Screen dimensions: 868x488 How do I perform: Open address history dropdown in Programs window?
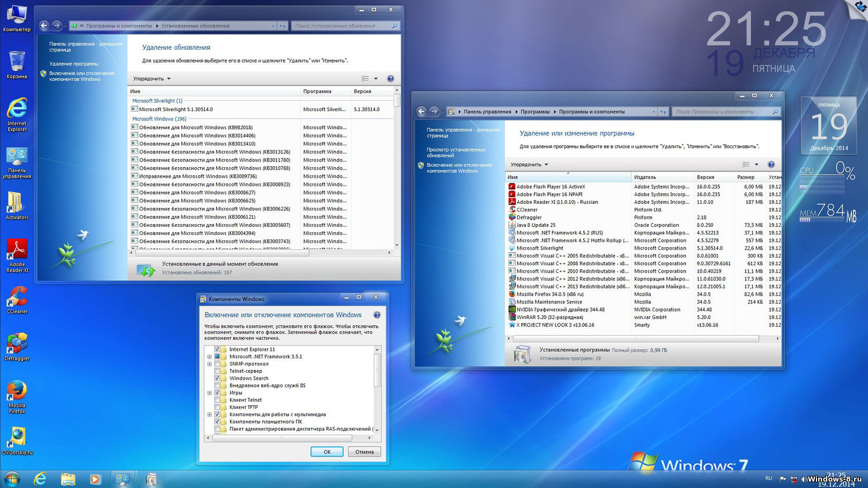click(654, 112)
